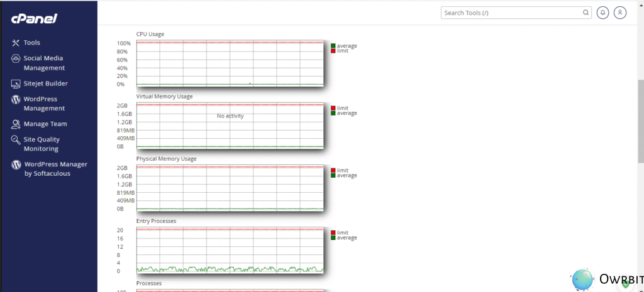This screenshot has height=292, width=644.
Task: Open notifications via the bell icon
Action: (602, 13)
